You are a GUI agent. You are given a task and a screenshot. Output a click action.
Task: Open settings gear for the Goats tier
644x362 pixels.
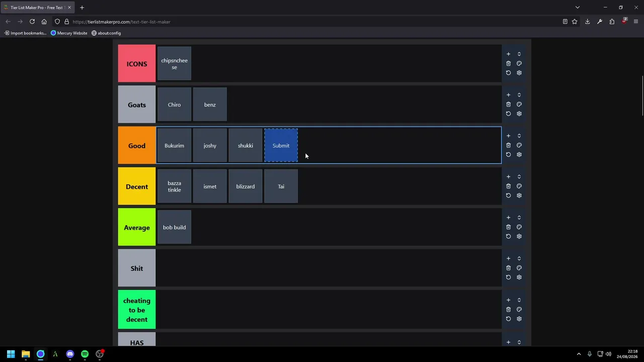(519, 114)
